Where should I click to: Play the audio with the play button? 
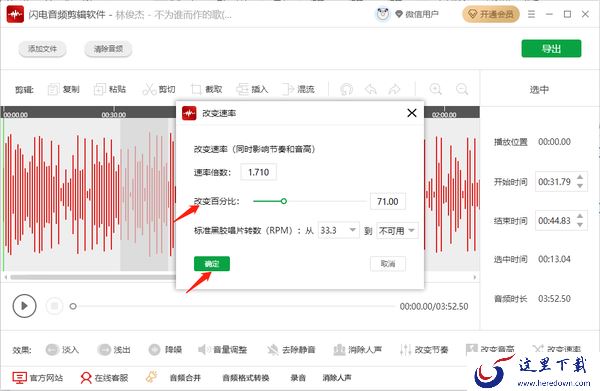coord(24,306)
